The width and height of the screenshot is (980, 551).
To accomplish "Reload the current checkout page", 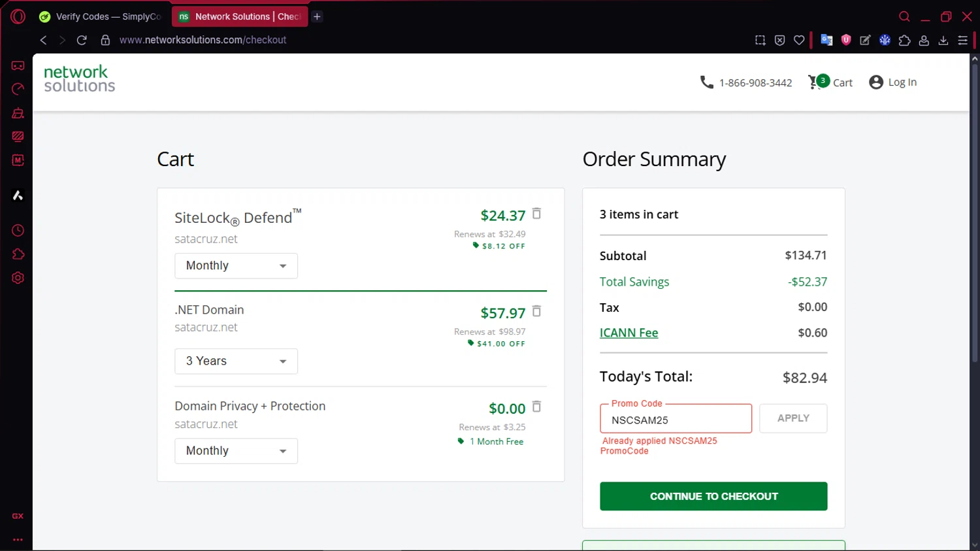I will point(82,40).
